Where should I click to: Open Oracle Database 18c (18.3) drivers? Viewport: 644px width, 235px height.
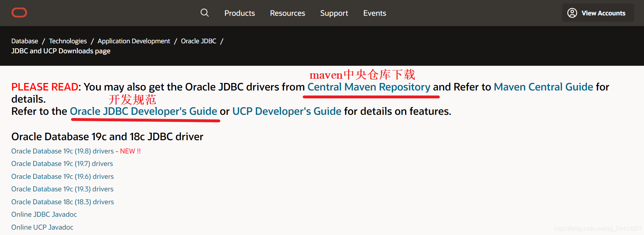pyautogui.click(x=62, y=202)
